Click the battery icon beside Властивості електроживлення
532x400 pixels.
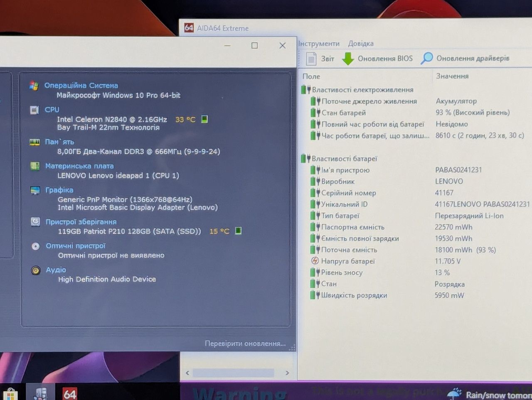coord(306,89)
